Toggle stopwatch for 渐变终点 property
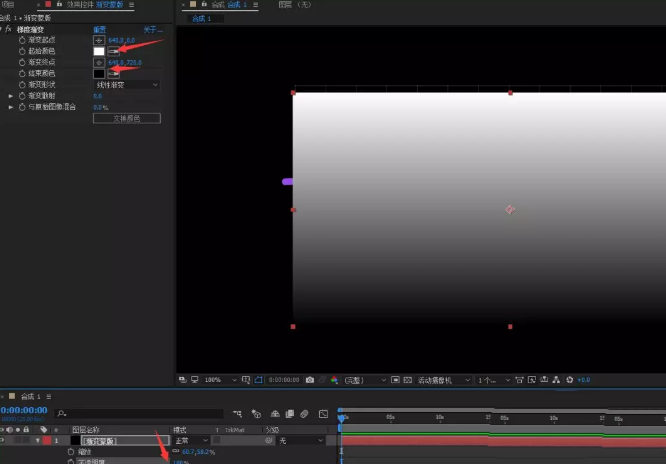Image resolution: width=666 pixels, height=464 pixels. pyautogui.click(x=22, y=62)
